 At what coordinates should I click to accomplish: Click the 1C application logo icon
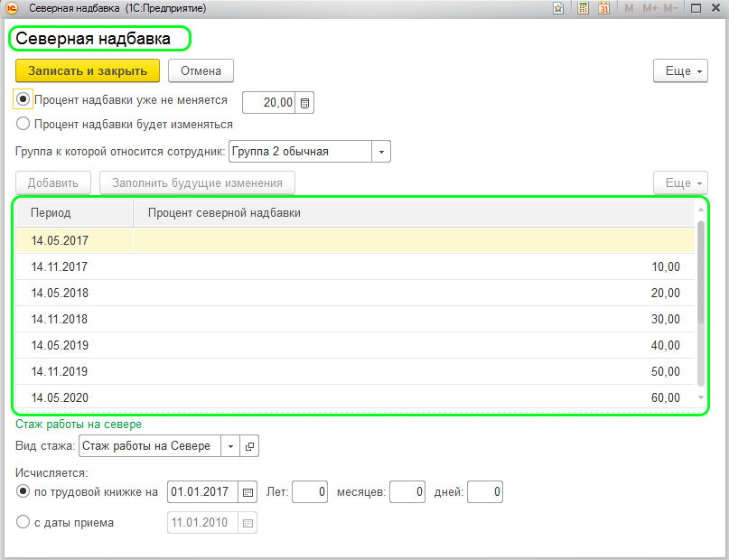pyautogui.click(x=12, y=8)
